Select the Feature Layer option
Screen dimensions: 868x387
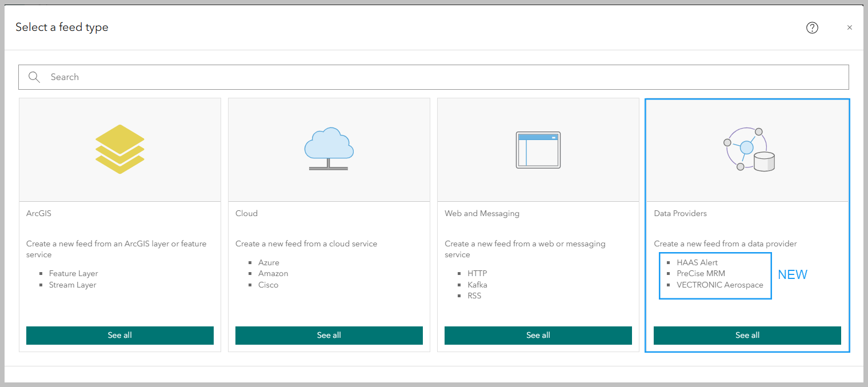tap(73, 273)
